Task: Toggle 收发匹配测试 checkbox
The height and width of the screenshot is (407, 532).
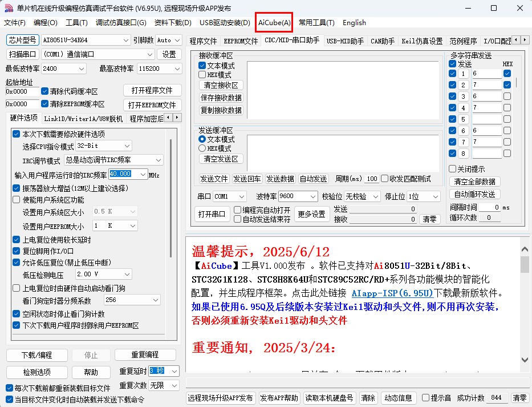Action: click(x=384, y=179)
